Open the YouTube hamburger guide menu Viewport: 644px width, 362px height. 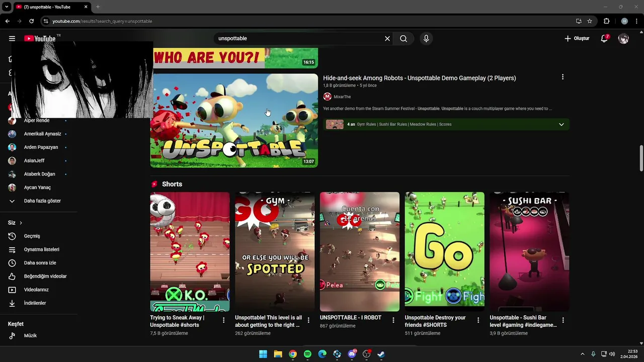(12, 38)
